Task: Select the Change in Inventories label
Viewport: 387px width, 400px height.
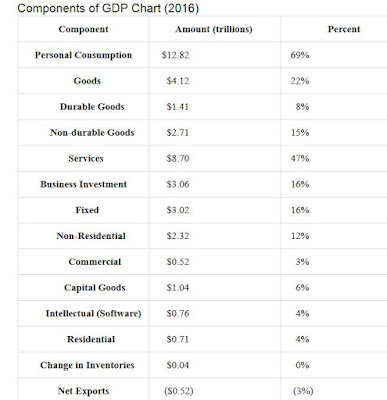Action: point(87,365)
